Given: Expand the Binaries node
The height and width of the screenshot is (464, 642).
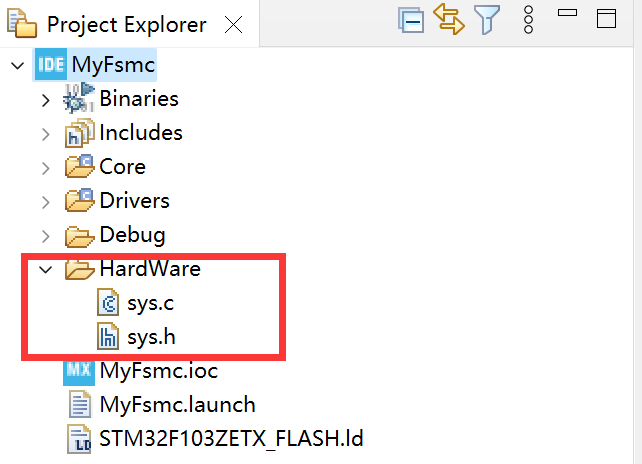Looking at the screenshot, I should click(x=45, y=99).
